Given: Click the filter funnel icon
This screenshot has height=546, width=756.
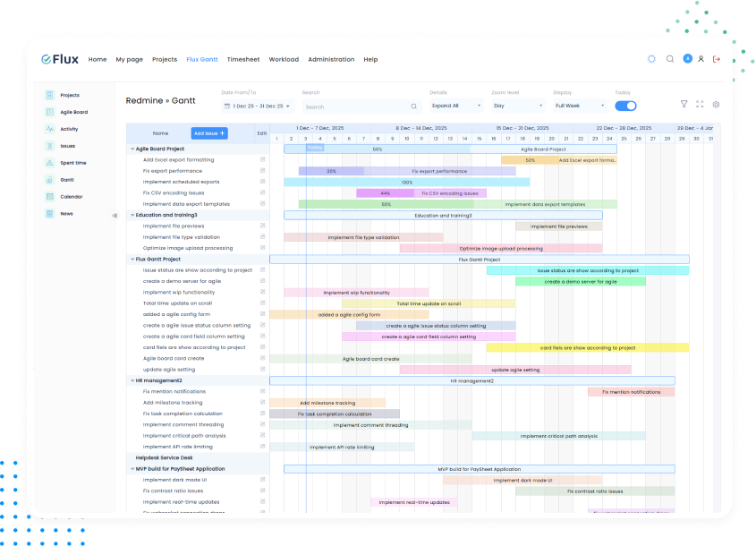Looking at the screenshot, I should tap(684, 105).
